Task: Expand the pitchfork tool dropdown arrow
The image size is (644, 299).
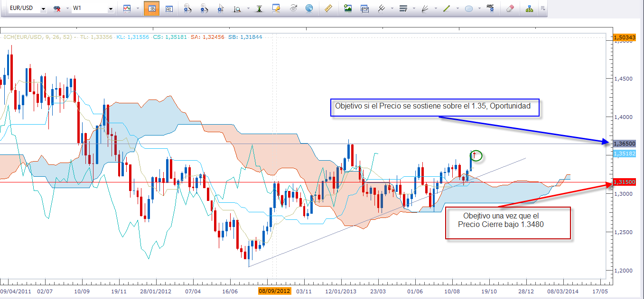Action: pyautogui.click(x=392, y=9)
